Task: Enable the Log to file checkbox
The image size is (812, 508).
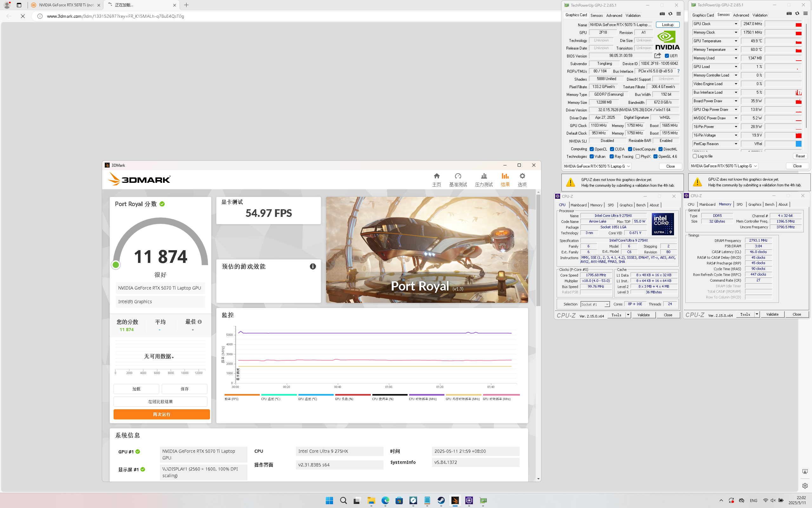Action: [x=695, y=156]
